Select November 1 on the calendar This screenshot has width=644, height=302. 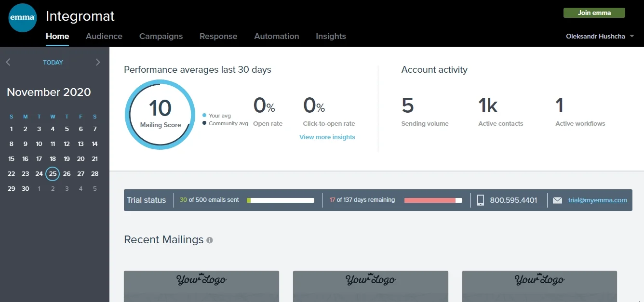12,129
